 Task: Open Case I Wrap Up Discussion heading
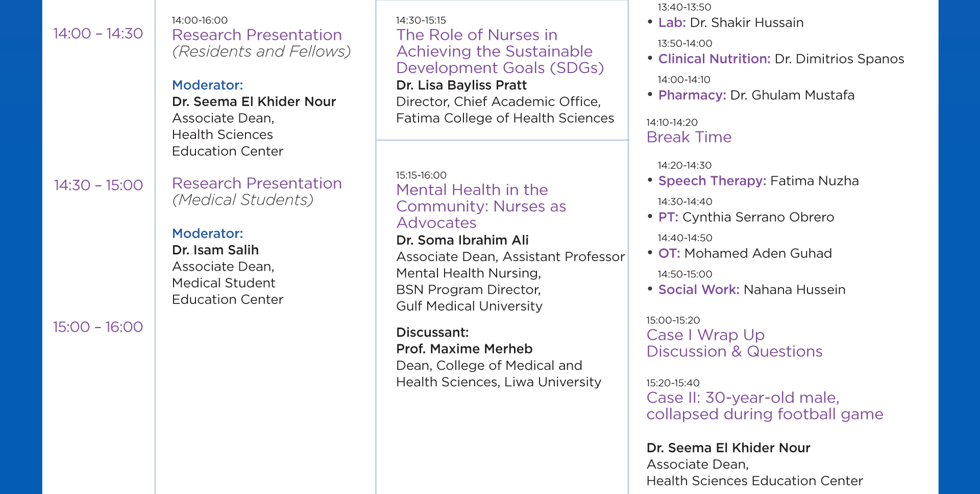click(x=734, y=343)
